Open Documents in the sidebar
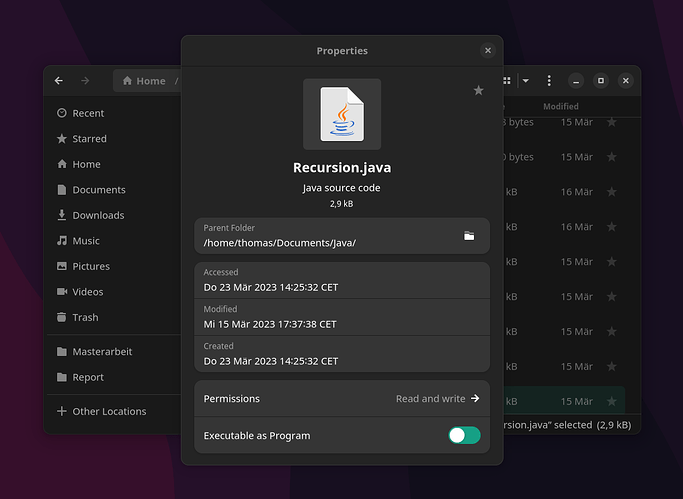Image resolution: width=683 pixels, height=499 pixels. pyautogui.click(x=113, y=190)
